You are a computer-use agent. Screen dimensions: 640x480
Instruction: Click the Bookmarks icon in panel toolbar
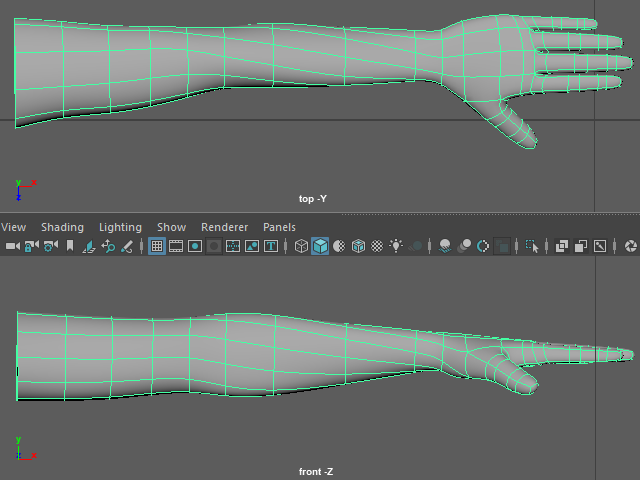point(69,246)
